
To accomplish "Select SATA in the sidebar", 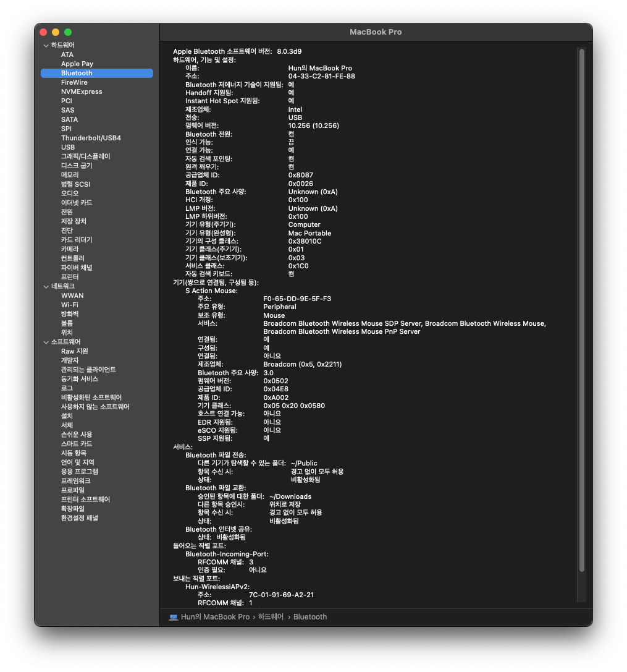I will point(69,119).
